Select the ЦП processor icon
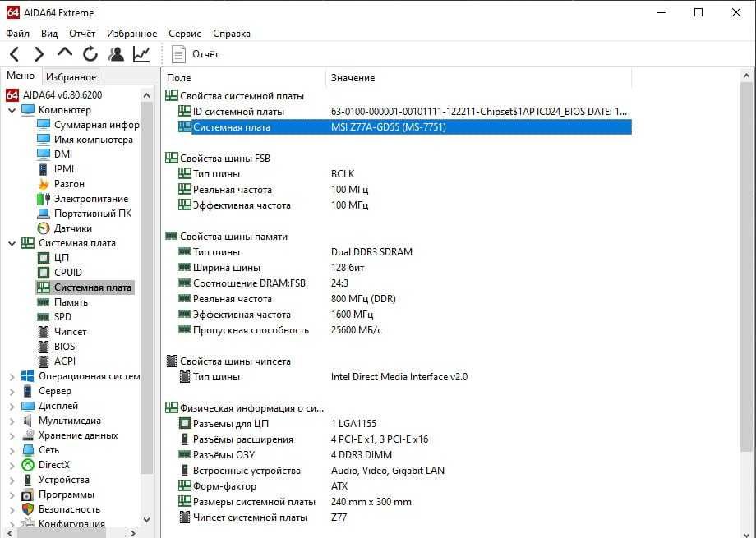Viewport: 756px width, 538px height. [x=44, y=258]
